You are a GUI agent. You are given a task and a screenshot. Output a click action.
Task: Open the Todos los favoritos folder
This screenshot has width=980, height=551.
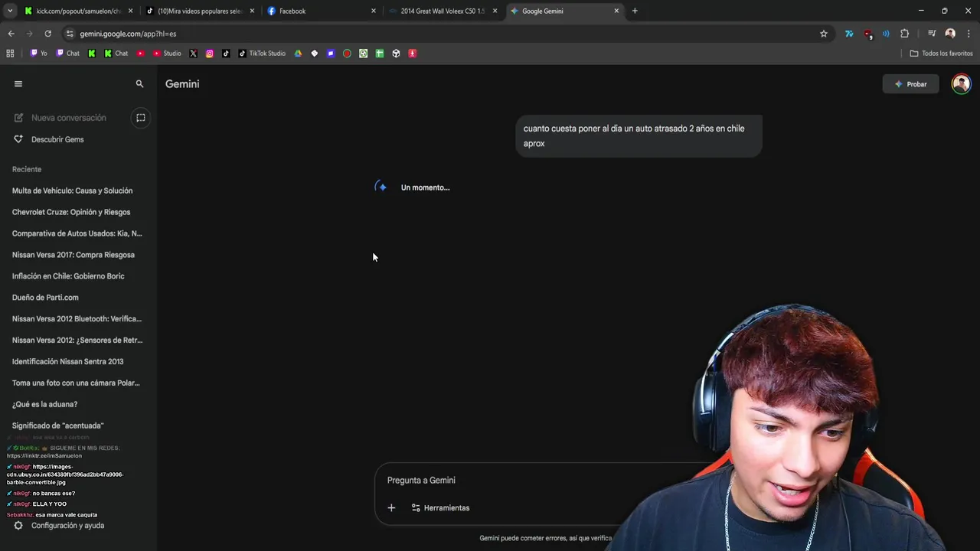coord(941,54)
